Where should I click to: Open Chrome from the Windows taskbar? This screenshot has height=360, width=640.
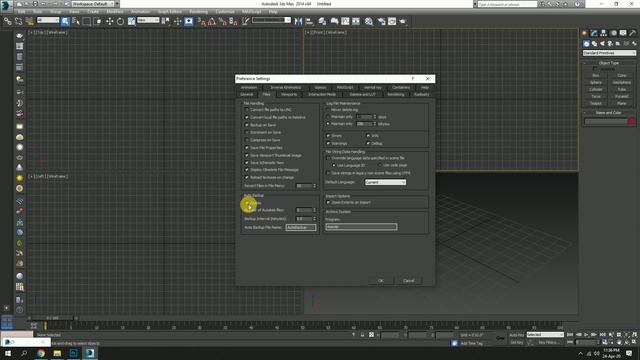tap(41, 353)
